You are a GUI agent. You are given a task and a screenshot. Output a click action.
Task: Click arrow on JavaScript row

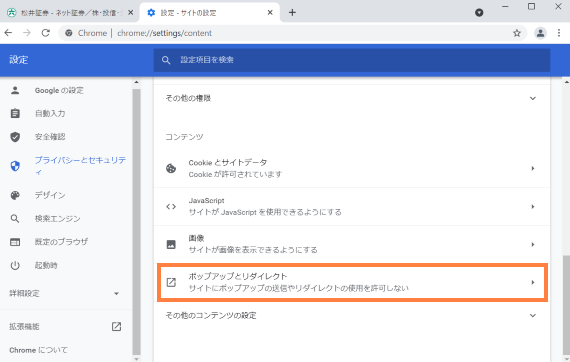533,206
